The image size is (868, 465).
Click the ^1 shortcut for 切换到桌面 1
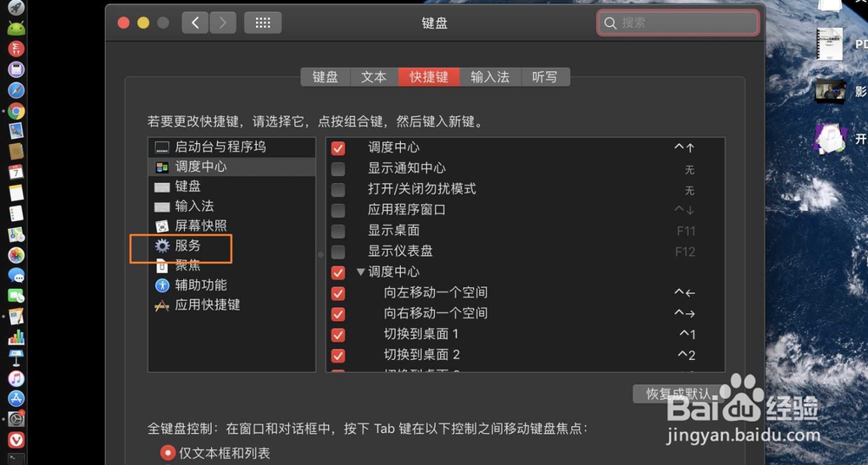pyautogui.click(x=687, y=334)
